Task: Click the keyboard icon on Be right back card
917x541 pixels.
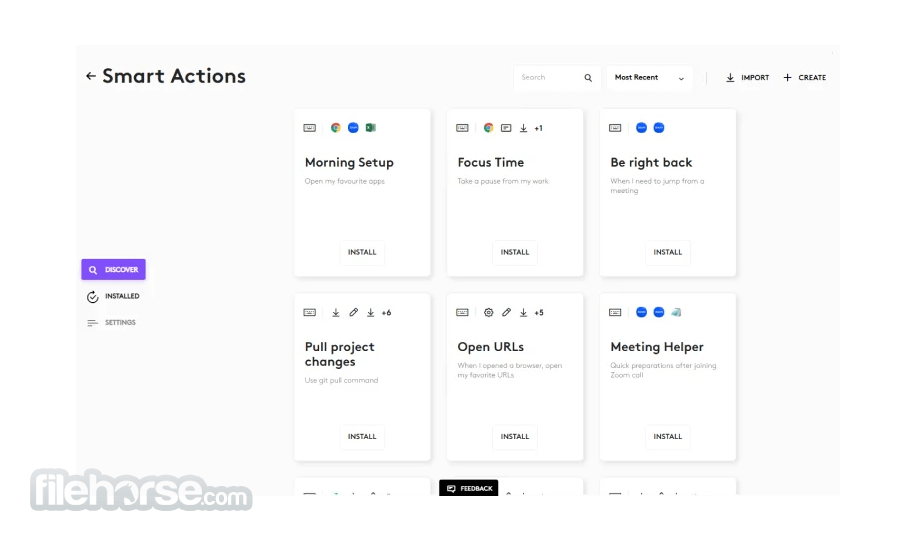Action: coord(615,128)
